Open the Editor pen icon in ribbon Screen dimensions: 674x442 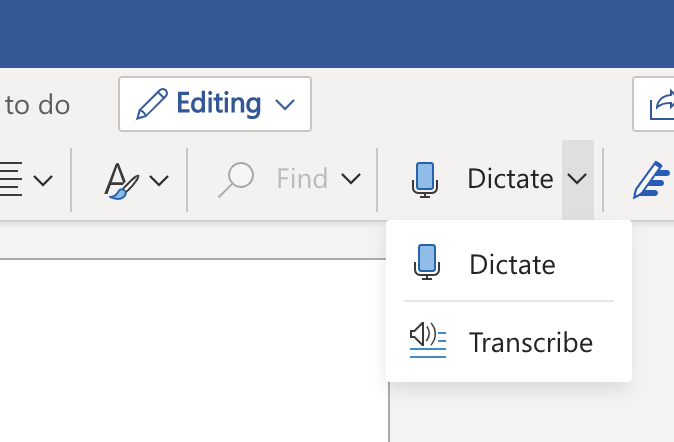click(x=652, y=180)
